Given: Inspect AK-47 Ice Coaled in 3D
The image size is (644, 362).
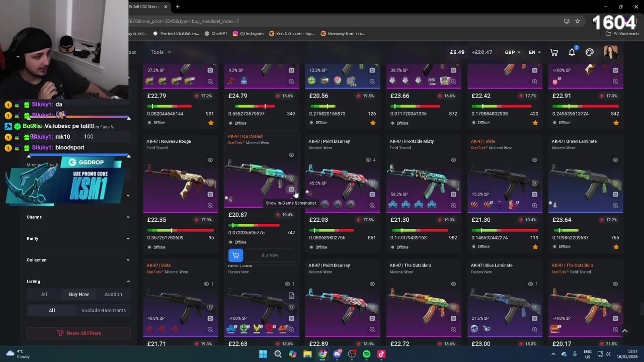Looking at the screenshot, I should (x=291, y=178).
